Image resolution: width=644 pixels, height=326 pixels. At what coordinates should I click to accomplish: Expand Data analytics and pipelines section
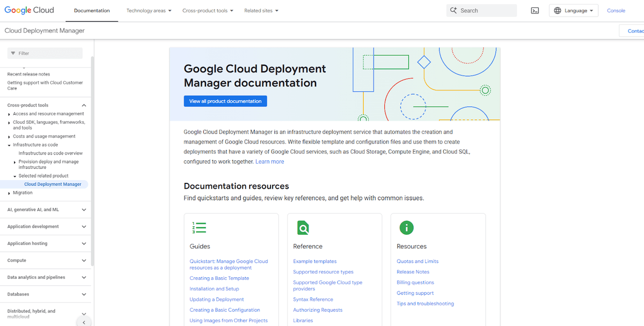tap(84, 278)
